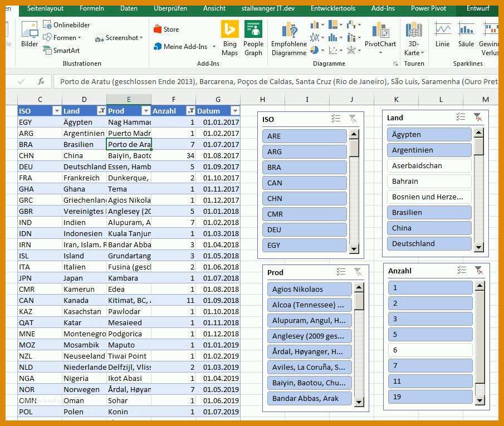504x426 pixels.
Task: Toggle Agios Nikolaos in Prod slicer
Action: 309,289
